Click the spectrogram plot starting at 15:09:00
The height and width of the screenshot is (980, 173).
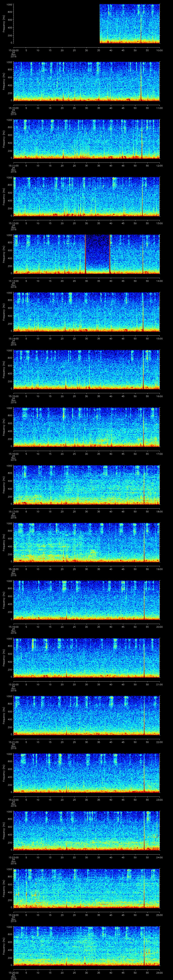[87, 24]
